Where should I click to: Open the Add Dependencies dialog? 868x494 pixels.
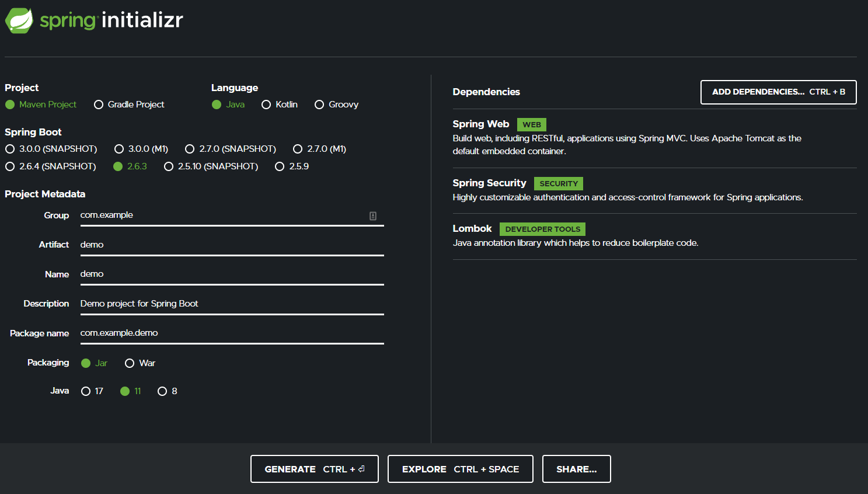pos(778,92)
